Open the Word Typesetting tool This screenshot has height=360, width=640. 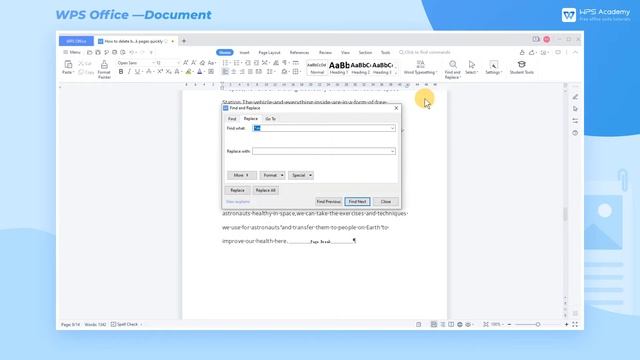point(420,67)
